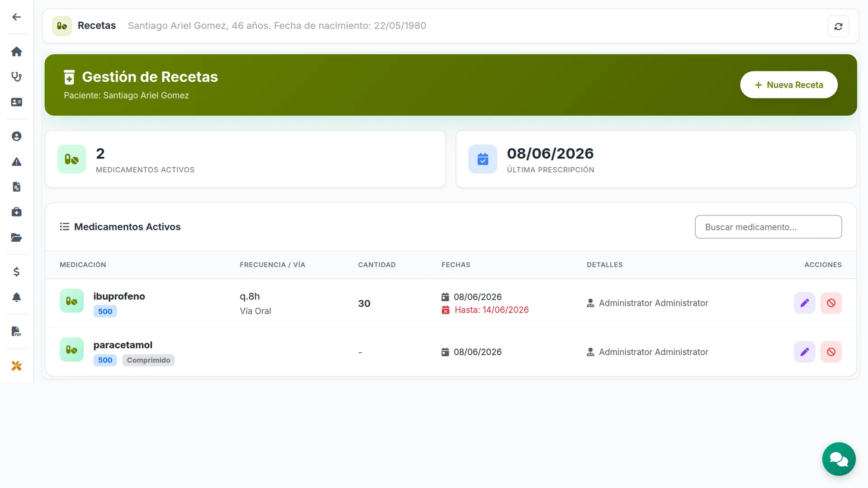The image size is (868, 488).
Task: Click Administrator Administrator in paracetamol row
Action: click(x=653, y=352)
